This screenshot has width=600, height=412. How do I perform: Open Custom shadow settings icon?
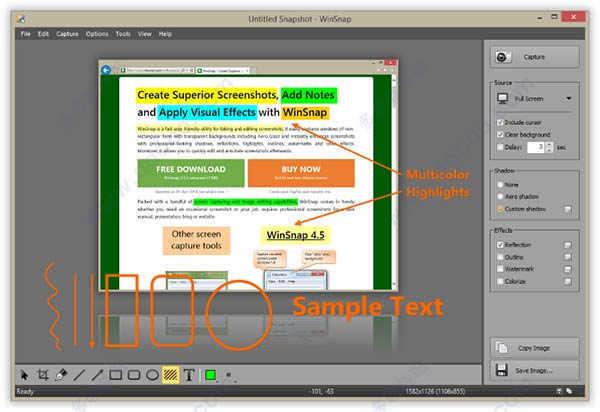[x=568, y=209]
